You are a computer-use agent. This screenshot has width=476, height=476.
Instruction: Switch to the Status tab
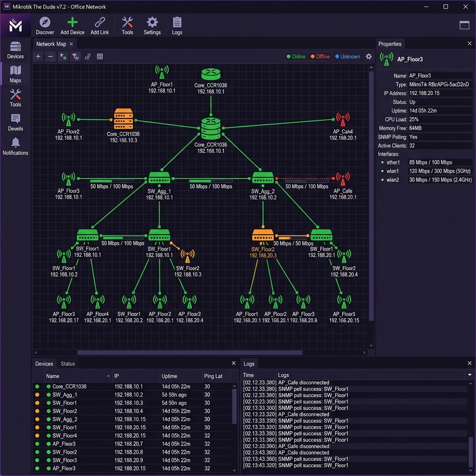point(68,364)
